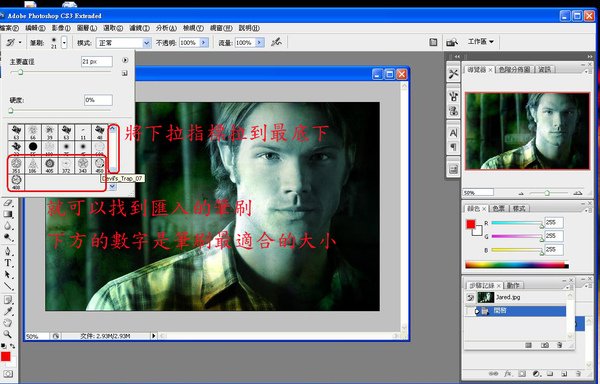
Task: Click foreground color swatch in Color panel
Action: pos(471,225)
